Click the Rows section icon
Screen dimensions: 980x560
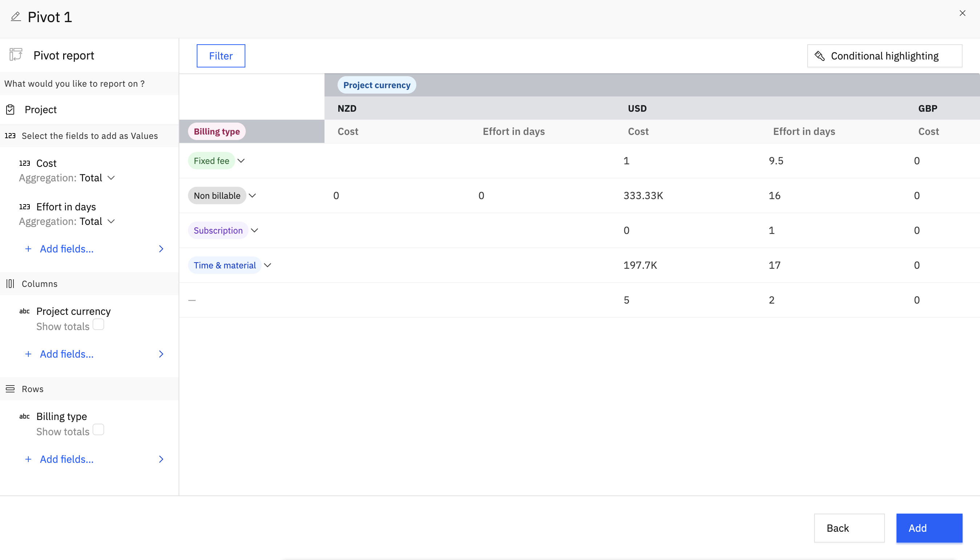11,389
